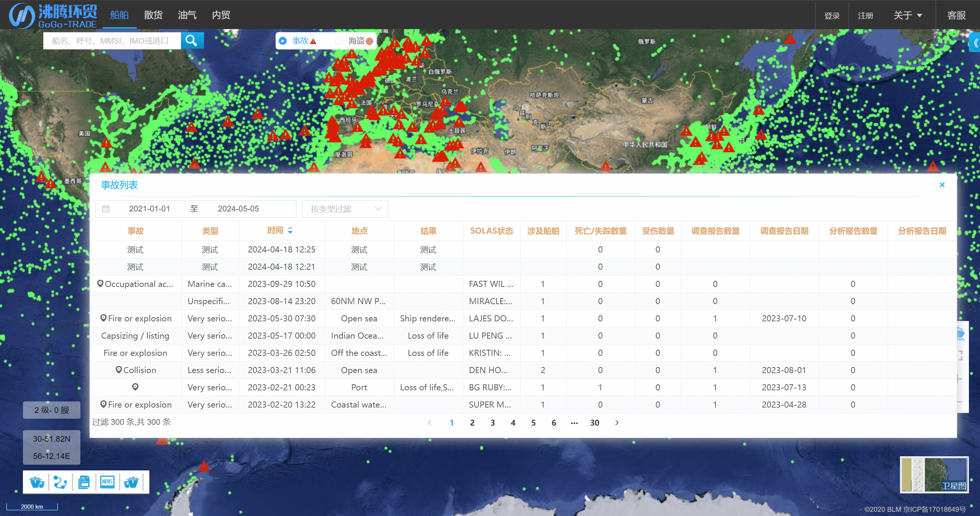
Task: Open the route track icon in bottom toolbar
Action: click(x=60, y=482)
